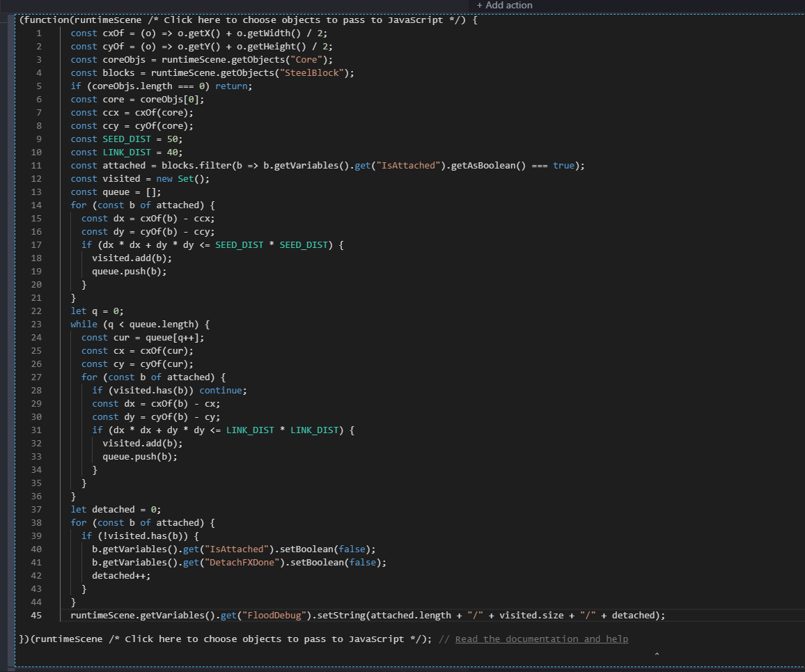Open the documentation and help link

coord(542,639)
